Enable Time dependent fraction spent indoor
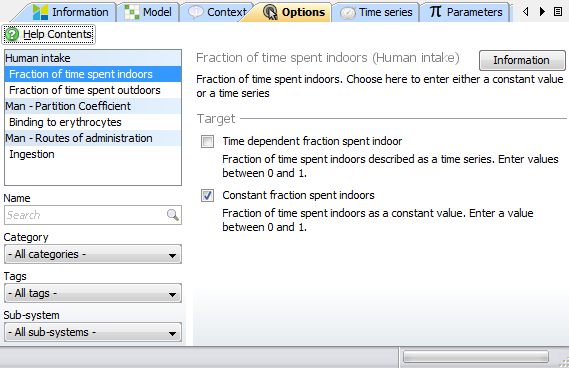The width and height of the screenshot is (569, 368). [208, 142]
